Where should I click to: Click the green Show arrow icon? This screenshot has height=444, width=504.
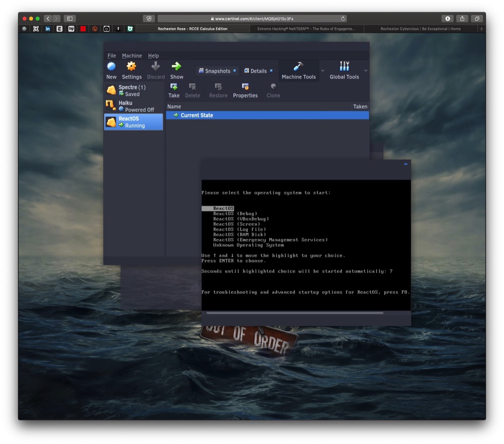176,66
